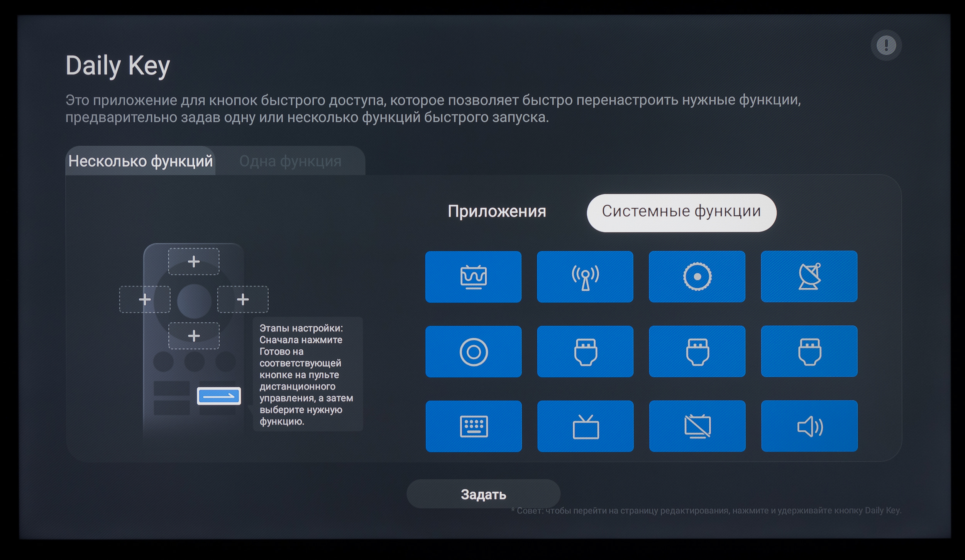Switch to the Одна функция tab
The image size is (965, 560).
coord(290,161)
